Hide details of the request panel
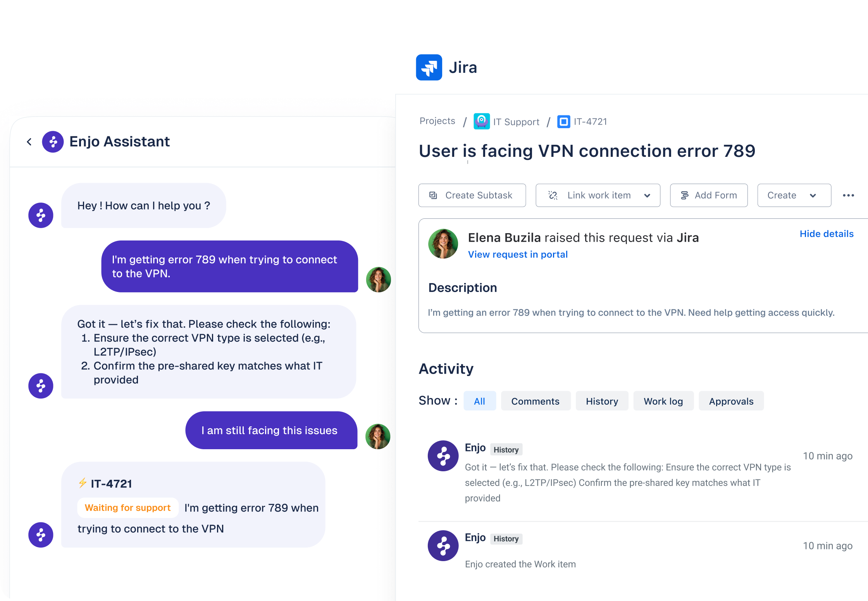Screen dimensions: 868x601 826,234
